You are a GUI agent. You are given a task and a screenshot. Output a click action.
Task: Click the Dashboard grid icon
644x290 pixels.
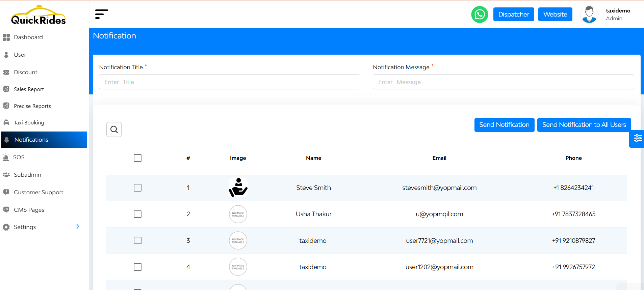pyautogui.click(x=6, y=37)
